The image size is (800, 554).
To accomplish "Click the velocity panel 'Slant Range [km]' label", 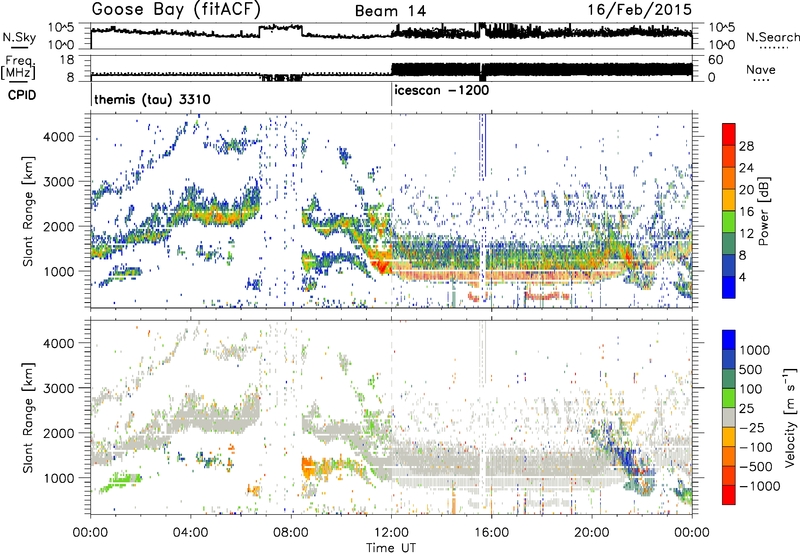I will point(28,417).
